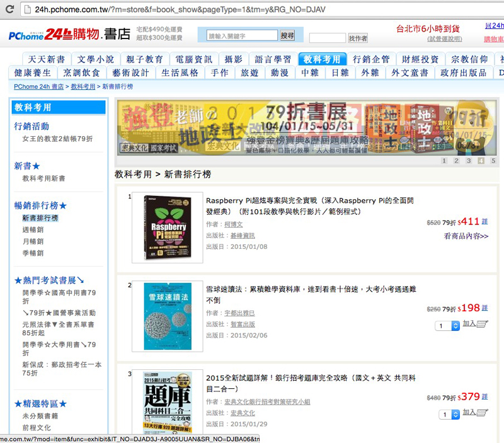This screenshot has width=504, height=443.
Task: Open sidebar 元照法律 全書系單書85折起 link
Action: [x=58, y=328]
